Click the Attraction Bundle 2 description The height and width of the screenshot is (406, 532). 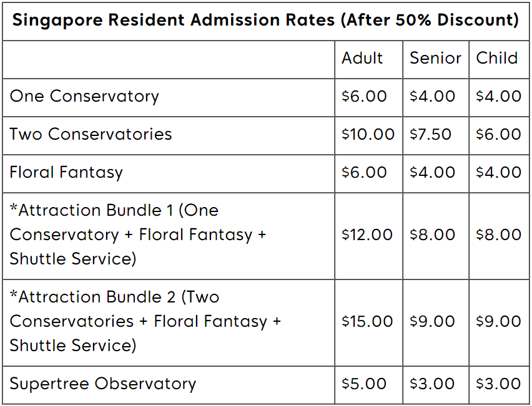(x=145, y=322)
